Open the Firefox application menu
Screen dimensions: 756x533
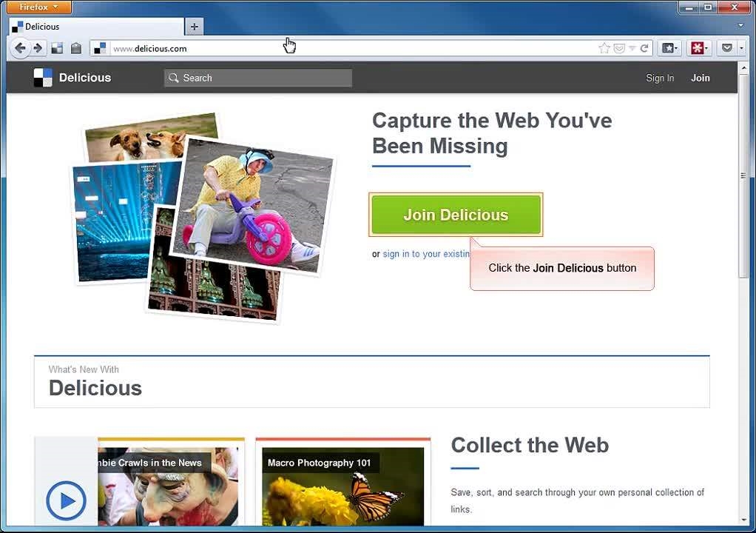38,7
